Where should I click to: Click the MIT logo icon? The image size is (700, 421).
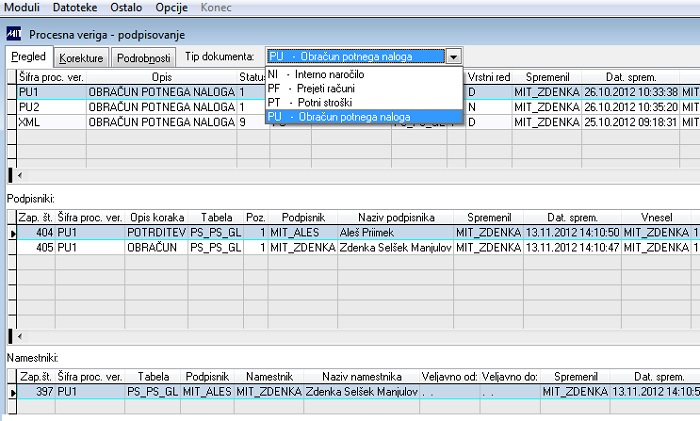click(13, 34)
